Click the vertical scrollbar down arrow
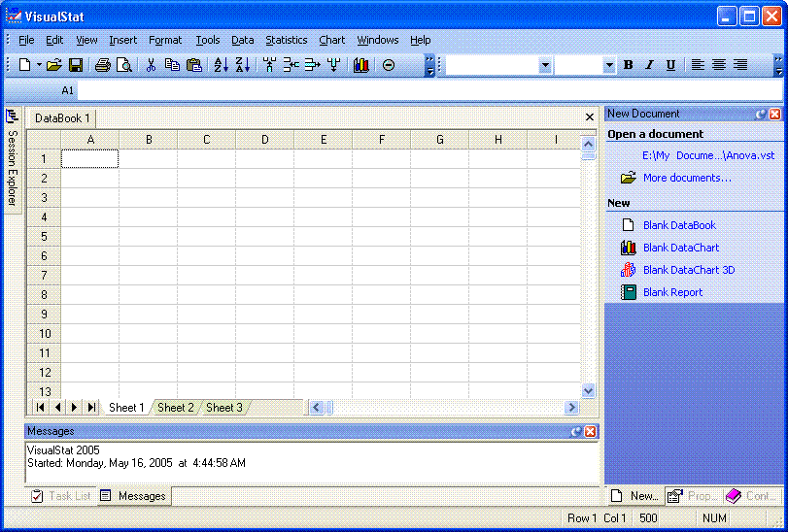 (588, 390)
